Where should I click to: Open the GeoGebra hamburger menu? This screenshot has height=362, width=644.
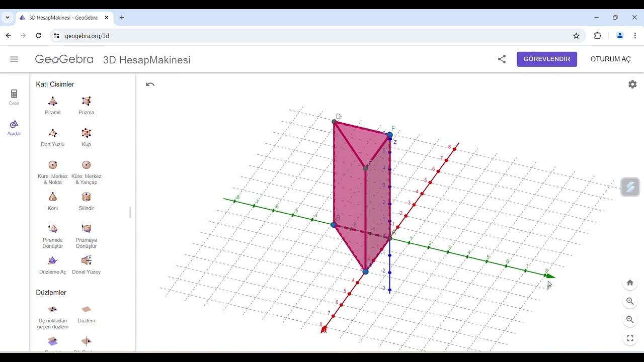coord(14,59)
